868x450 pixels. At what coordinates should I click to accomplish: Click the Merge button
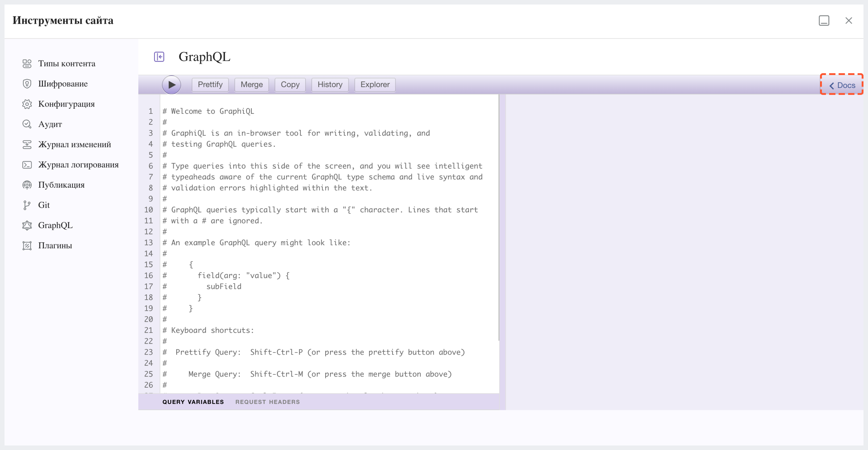[251, 85]
